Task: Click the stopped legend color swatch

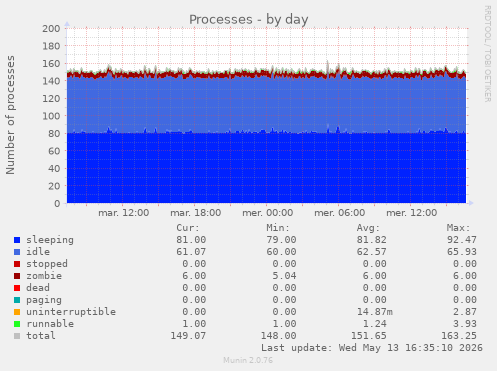Action: tap(17, 264)
